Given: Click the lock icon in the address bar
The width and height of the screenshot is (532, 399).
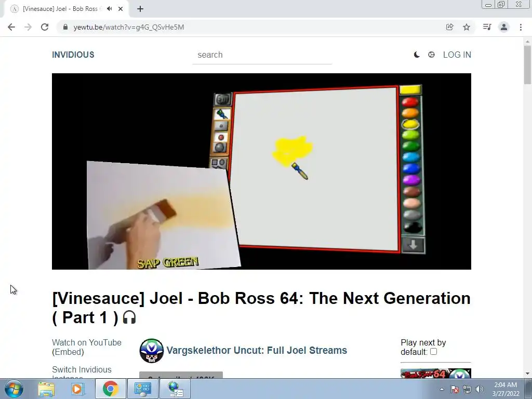Looking at the screenshot, I should pos(65,27).
